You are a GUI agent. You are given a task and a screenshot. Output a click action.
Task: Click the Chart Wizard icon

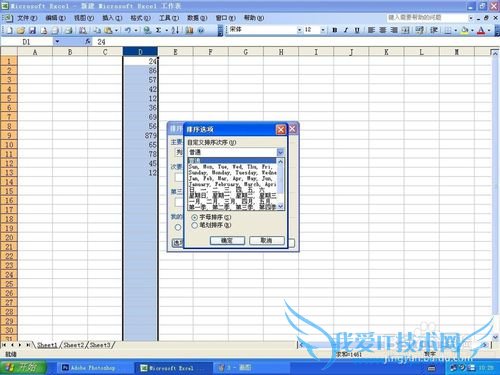189,30
